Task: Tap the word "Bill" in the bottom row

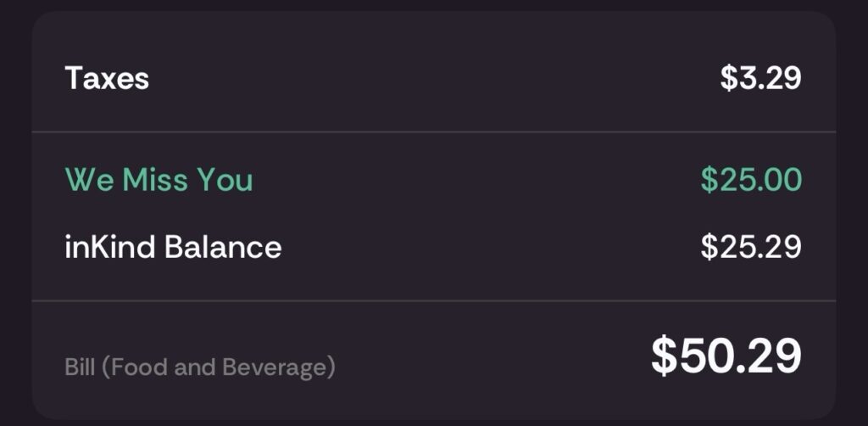Action: click(x=79, y=367)
